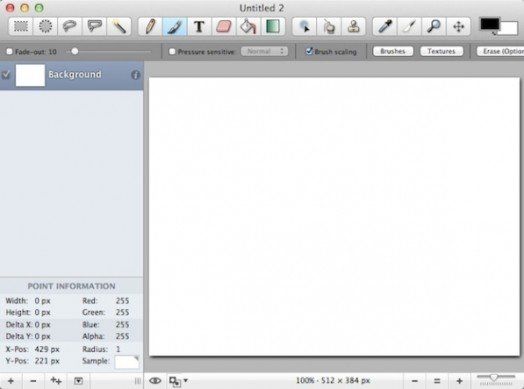Click the black foreground color swatch
This screenshot has width=524, height=389.
click(489, 24)
